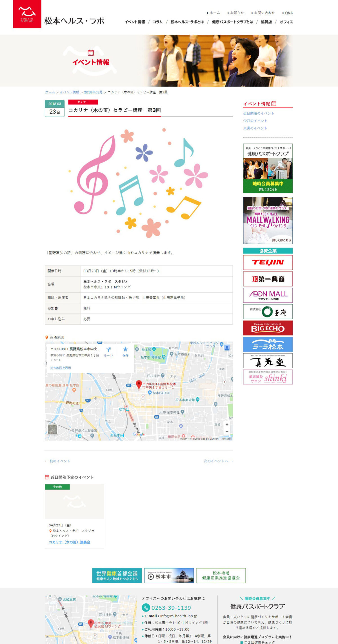Screen dimensions: 338x644
Task: Click the Matsumoto Health Lab red logo
Action: coord(27,14)
